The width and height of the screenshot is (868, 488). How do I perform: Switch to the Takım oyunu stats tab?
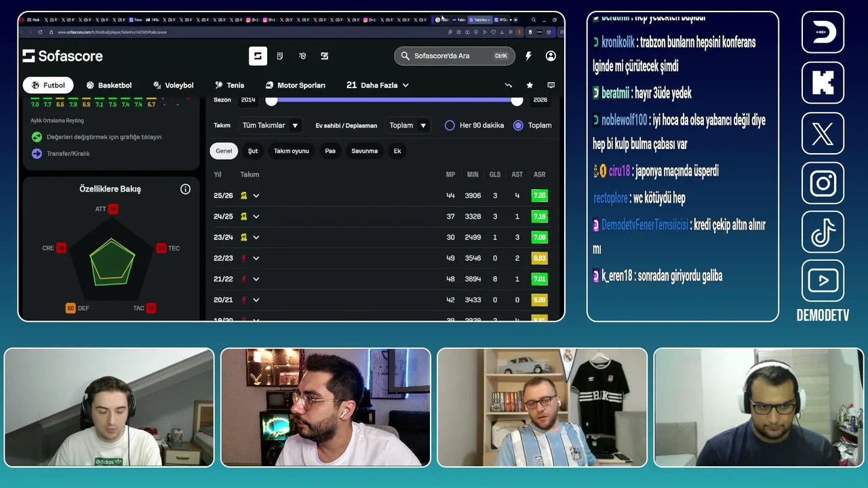pos(292,151)
